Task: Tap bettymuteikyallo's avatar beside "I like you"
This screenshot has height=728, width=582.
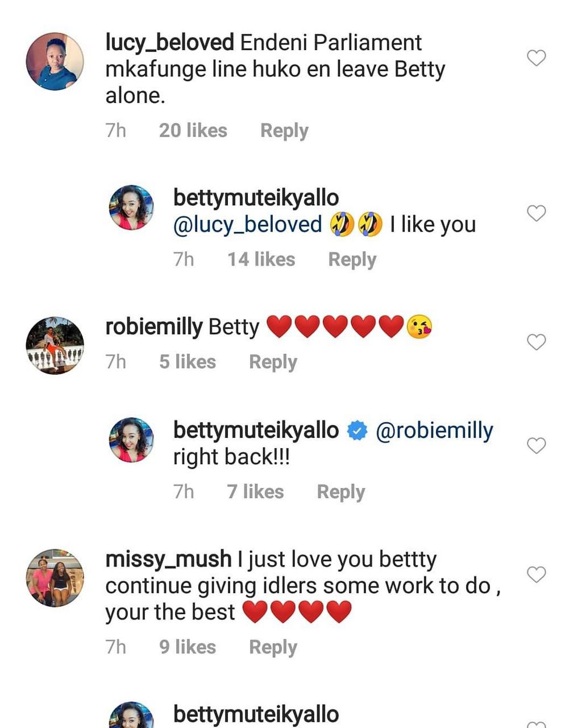Action: pos(131,208)
